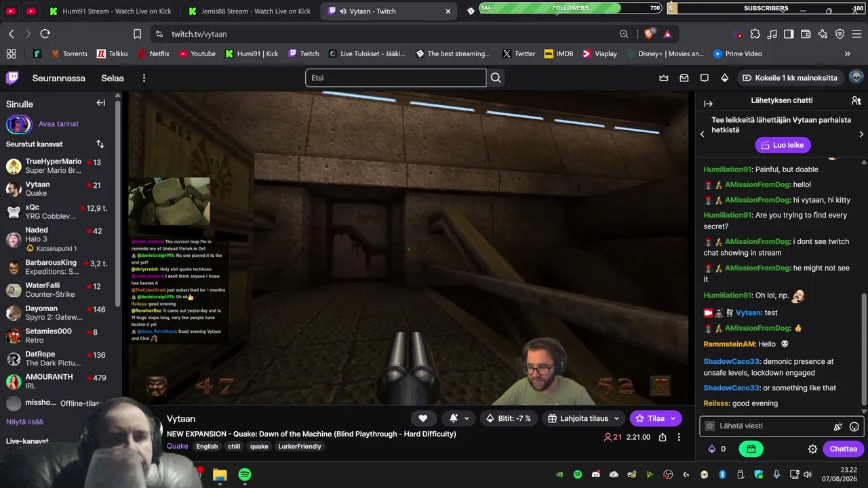The height and width of the screenshot is (488, 868).
Task: Follow Vytaan with the heart button
Action: pos(422,418)
